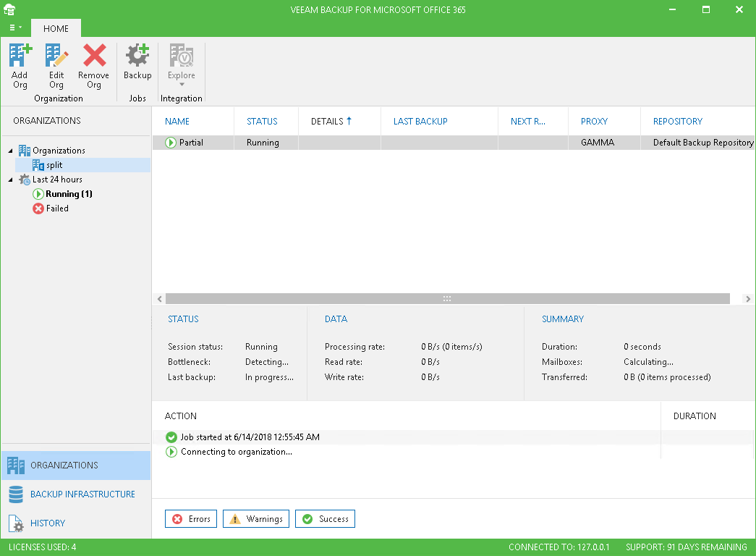The width and height of the screenshot is (756, 556).
Task: Click the Detecting... bottleneck value
Action: (267, 362)
